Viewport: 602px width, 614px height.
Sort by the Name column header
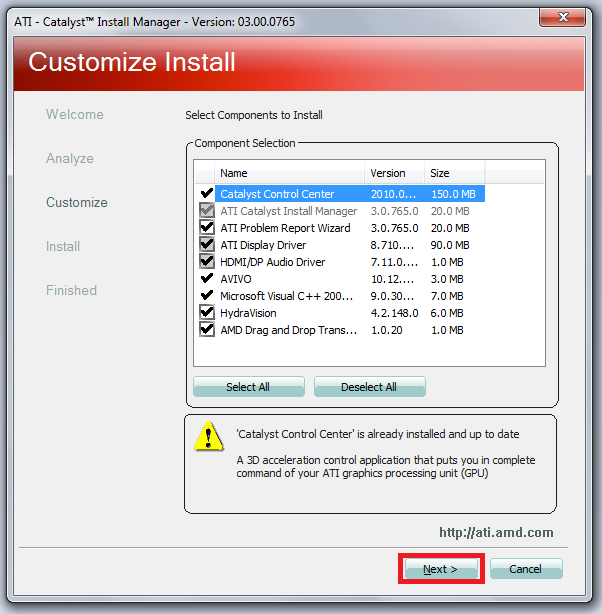(289, 173)
